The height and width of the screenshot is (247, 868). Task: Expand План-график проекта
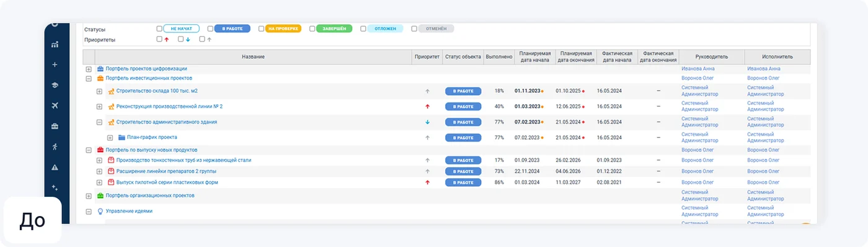pos(110,138)
